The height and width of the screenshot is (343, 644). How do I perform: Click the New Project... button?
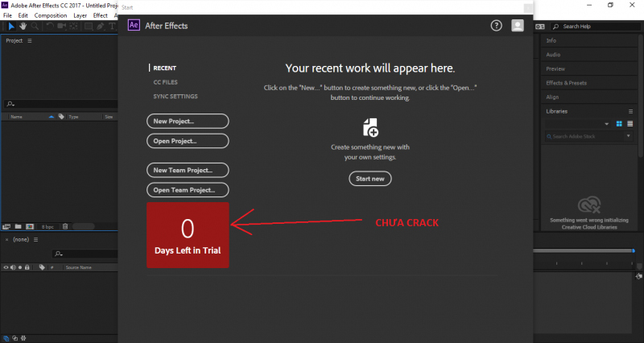(188, 122)
